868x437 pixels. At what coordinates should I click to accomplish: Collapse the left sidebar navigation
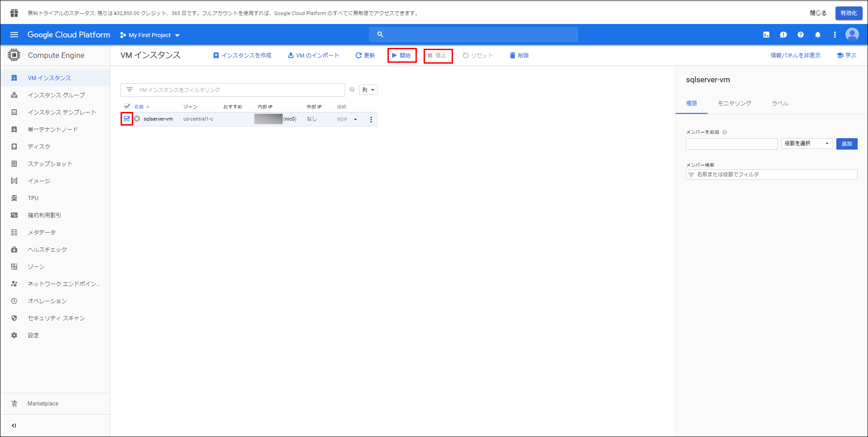(x=14, y=425)
